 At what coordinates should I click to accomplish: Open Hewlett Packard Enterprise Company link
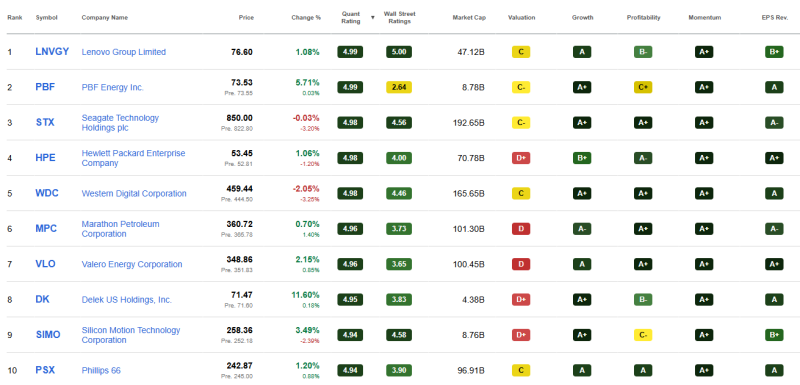[133, 158]
